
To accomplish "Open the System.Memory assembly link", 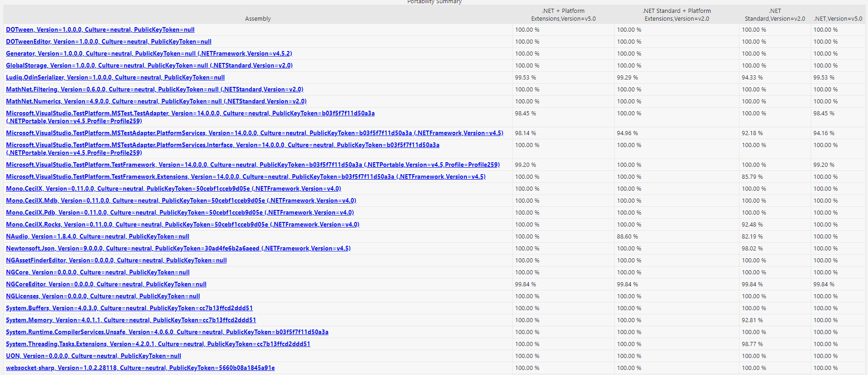I will [131, 320].
